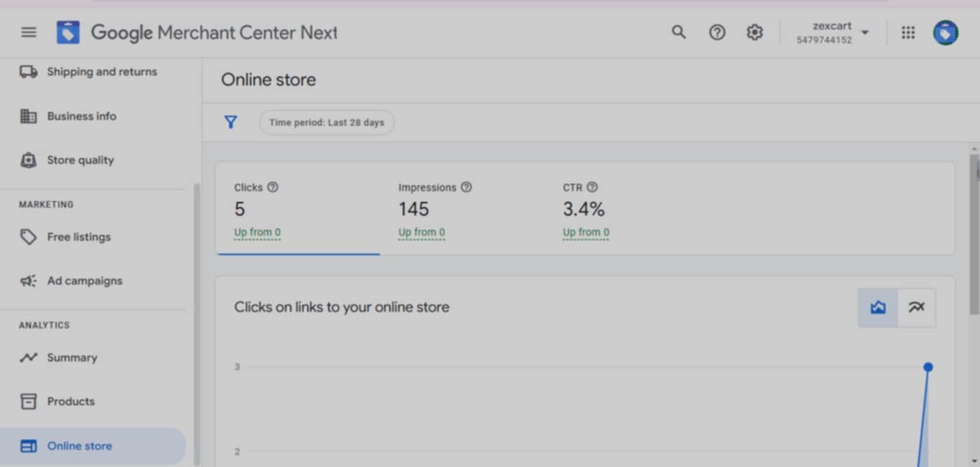Open the blue filter funnel icon
Screen dimensions: 980x467
(x=230, y=122)
